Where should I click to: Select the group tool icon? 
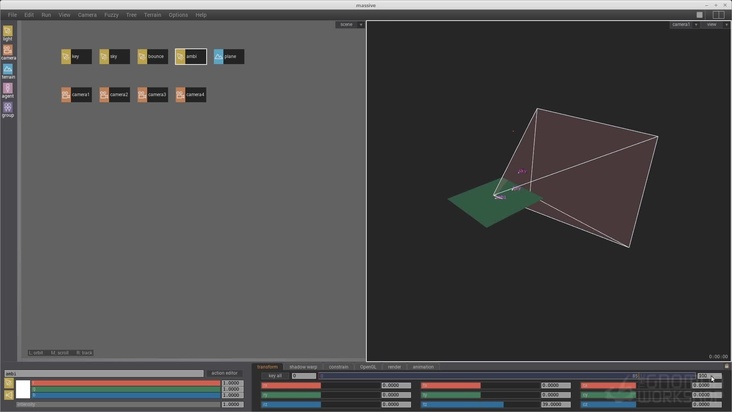point(8,108)
